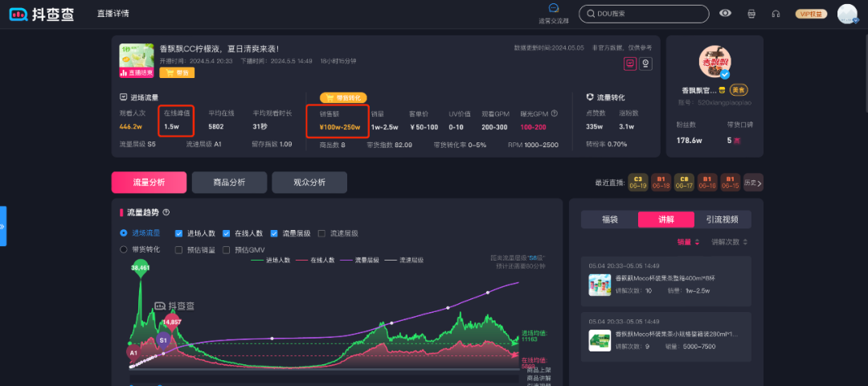Switch to the 商品分析 tab
868x386 pixels.
pos(229,183)
